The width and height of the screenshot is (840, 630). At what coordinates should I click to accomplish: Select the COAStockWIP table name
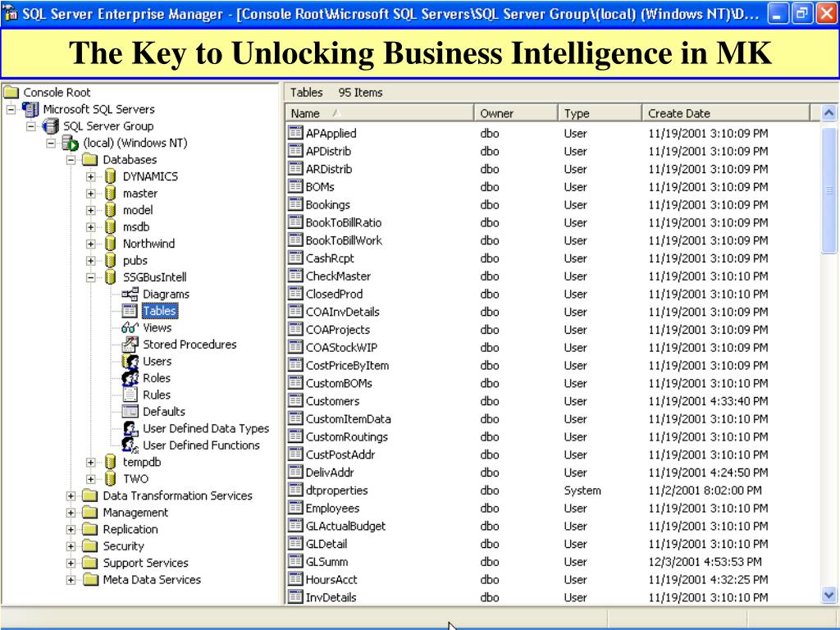tap(342, 347)
